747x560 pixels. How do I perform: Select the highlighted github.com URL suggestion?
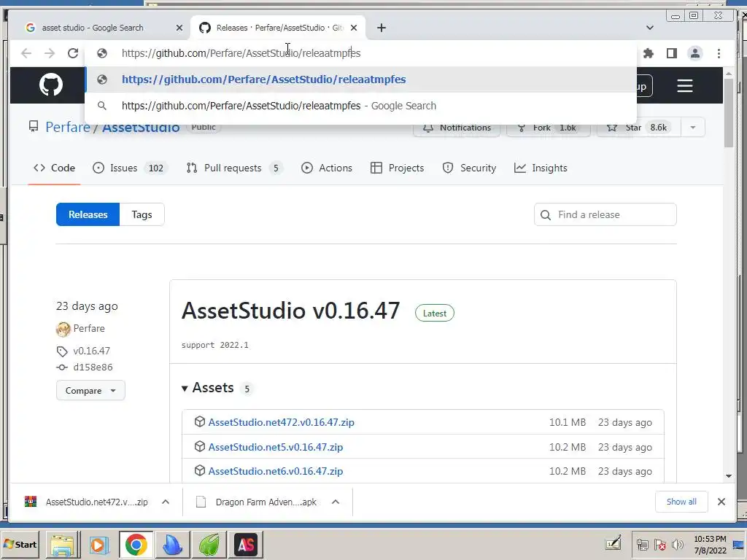click(x=360, y=79)
